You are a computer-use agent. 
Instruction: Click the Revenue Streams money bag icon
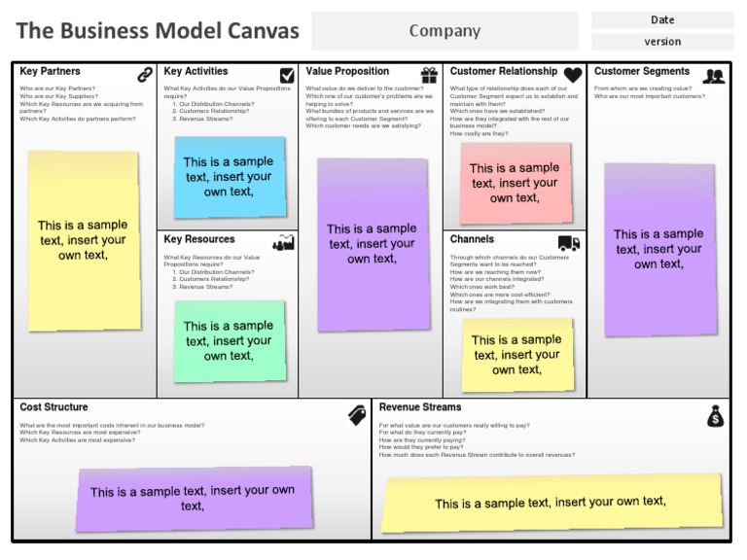click(x=716, y=416)
